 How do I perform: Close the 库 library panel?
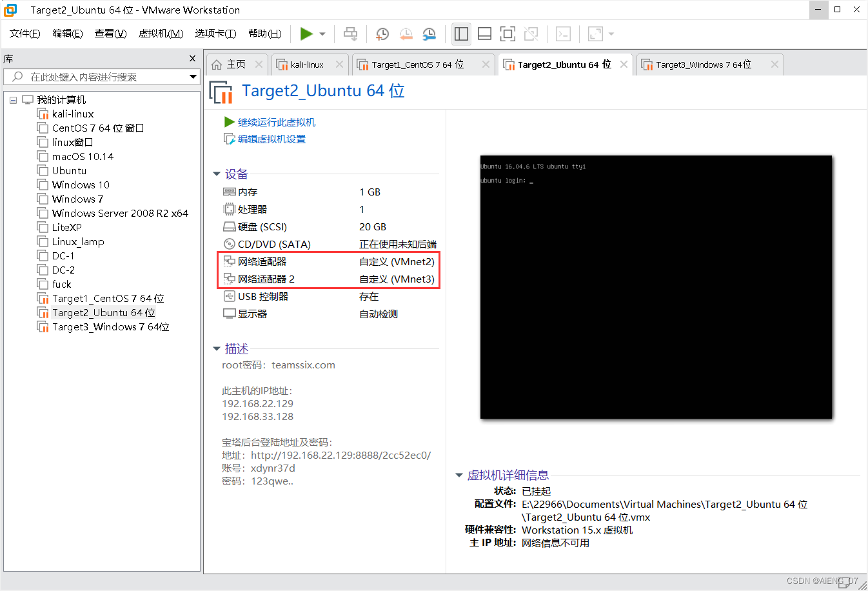coord(192,59)
